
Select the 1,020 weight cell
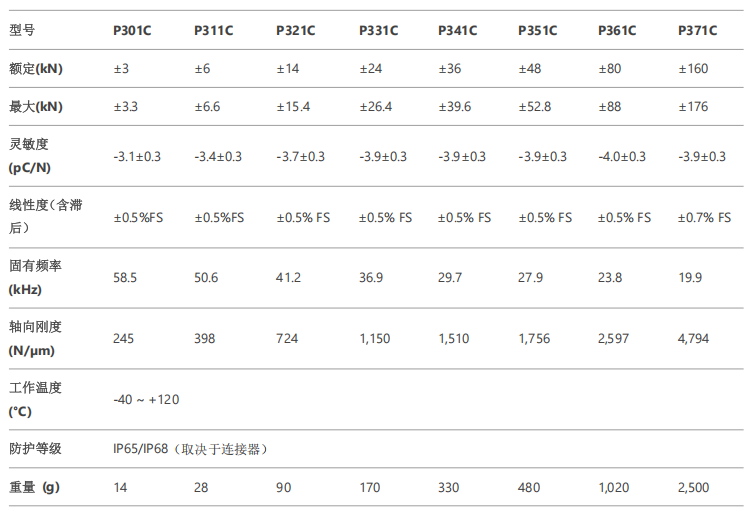point(613,487)
